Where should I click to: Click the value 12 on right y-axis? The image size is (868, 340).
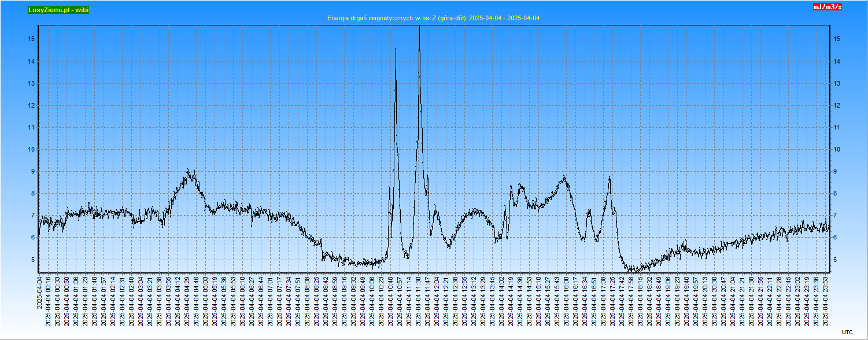pyautogui.click(x=836, y=106)
